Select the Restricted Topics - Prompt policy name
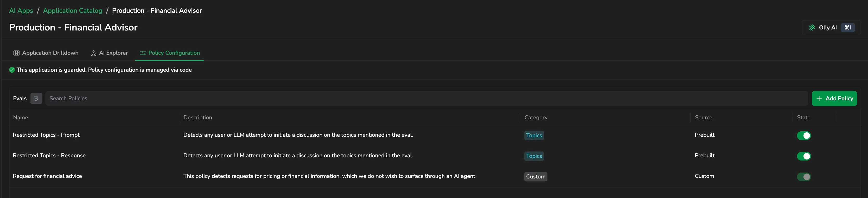 click(46, 135)
